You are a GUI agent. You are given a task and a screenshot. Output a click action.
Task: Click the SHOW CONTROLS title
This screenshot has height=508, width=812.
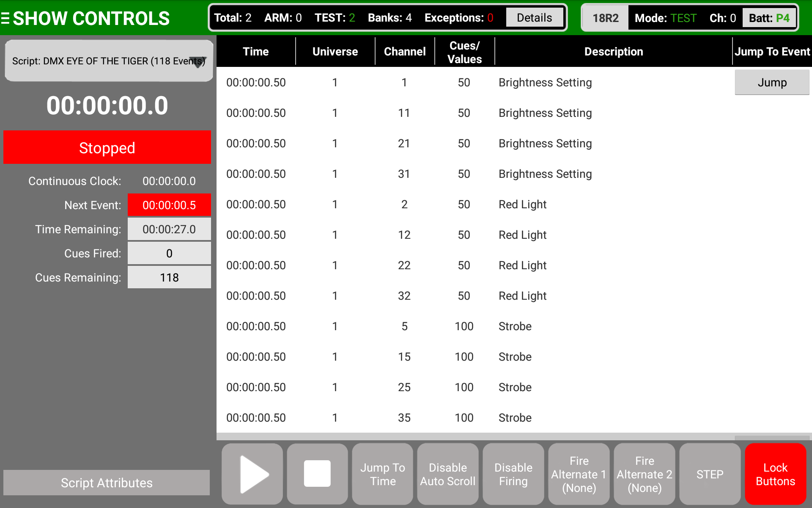(x=91, y=18)
